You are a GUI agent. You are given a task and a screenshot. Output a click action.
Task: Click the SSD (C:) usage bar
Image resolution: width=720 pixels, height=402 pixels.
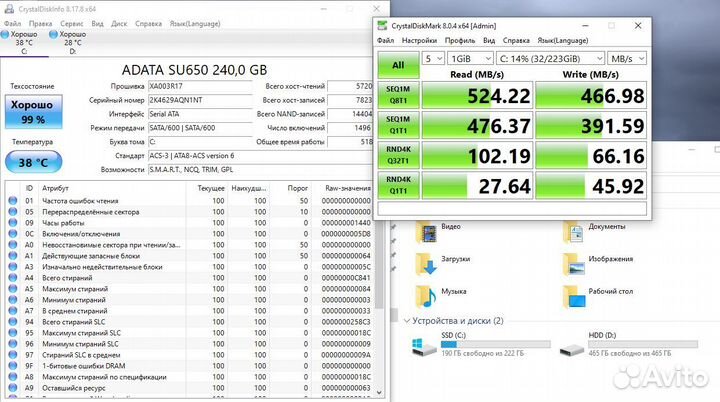coord(495,344)
